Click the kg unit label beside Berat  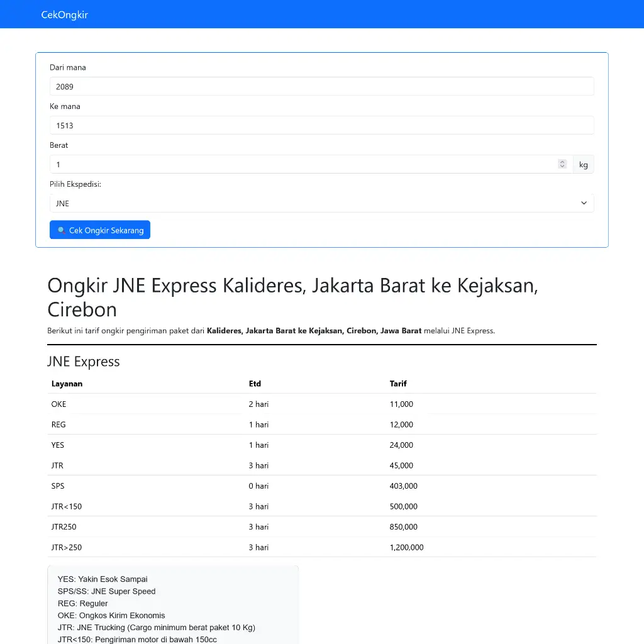(583, 165)
